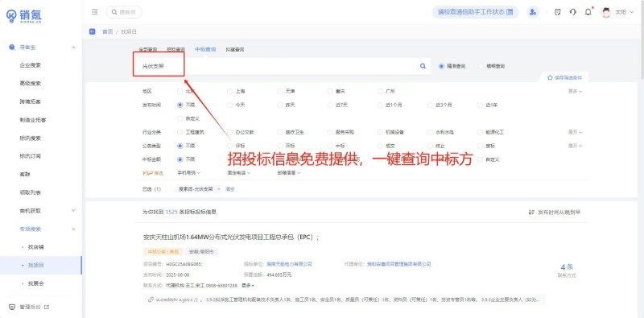Open the 邮箱信息 dropdown filter

pyautogui.click(x=289, y=173)
